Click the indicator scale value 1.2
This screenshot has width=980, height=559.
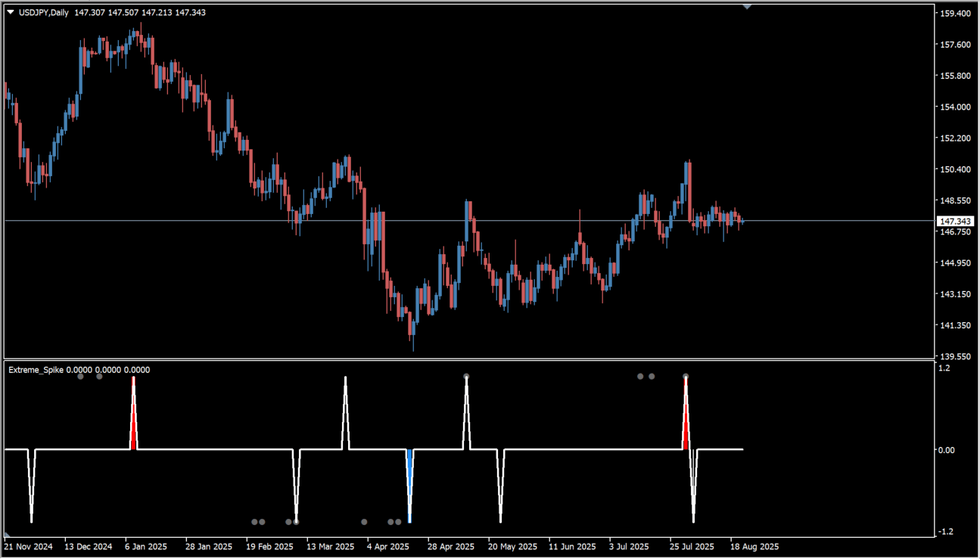[x=945, y=368]
